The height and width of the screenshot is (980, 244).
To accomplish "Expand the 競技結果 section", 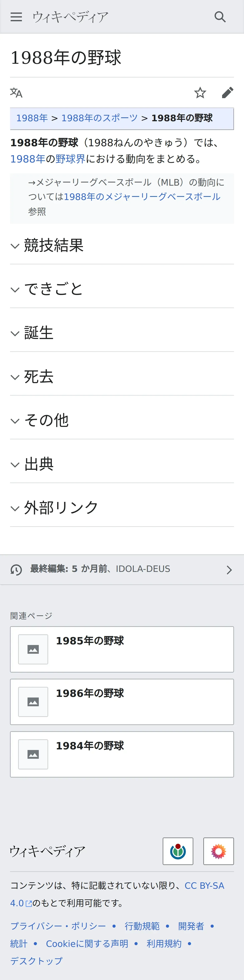I will [54, 245].
